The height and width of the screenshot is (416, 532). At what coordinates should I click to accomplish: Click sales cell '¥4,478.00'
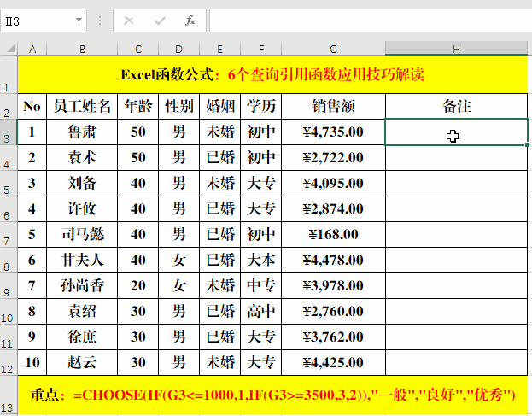pyautogui.click(x=334, y=261)
